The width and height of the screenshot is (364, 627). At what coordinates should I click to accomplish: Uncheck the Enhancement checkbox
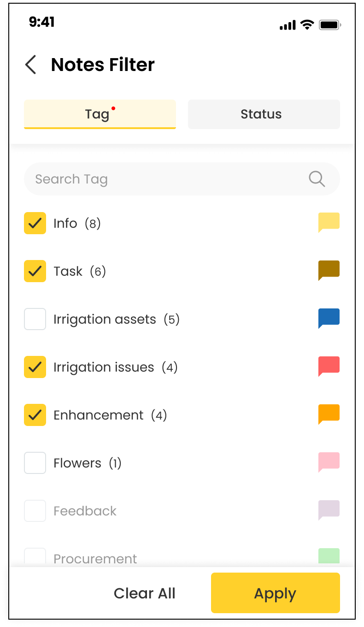35,415
